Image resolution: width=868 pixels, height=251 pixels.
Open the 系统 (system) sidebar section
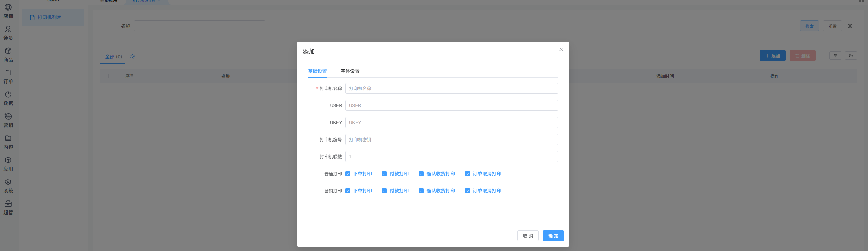8,186
